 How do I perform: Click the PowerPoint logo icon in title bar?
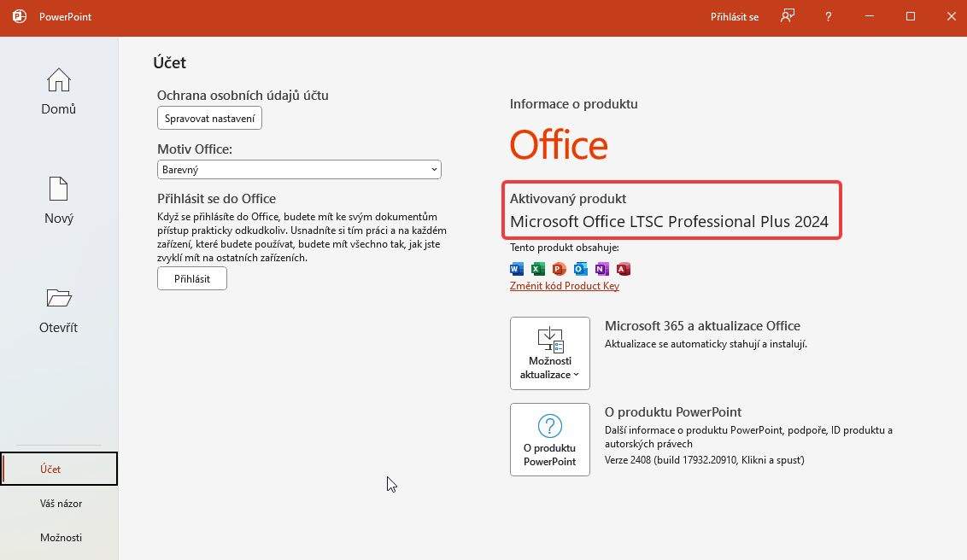(20, 16)
